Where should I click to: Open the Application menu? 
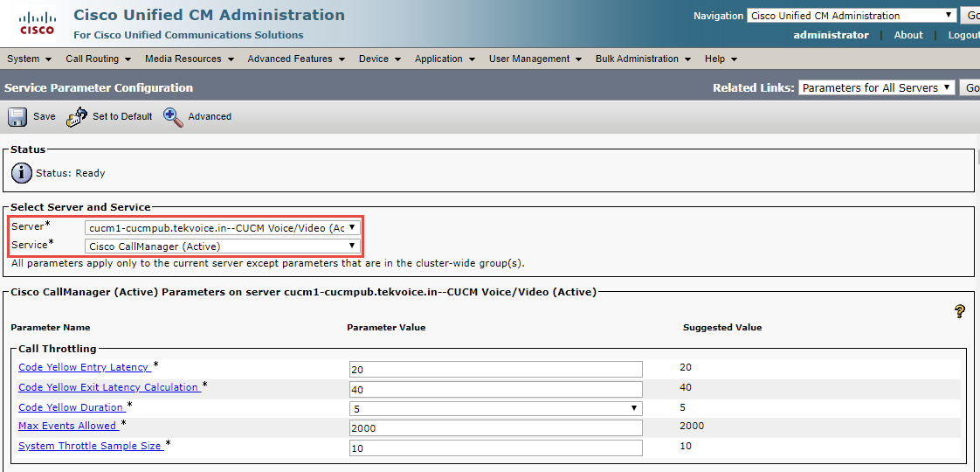click(x=445, y=59)
